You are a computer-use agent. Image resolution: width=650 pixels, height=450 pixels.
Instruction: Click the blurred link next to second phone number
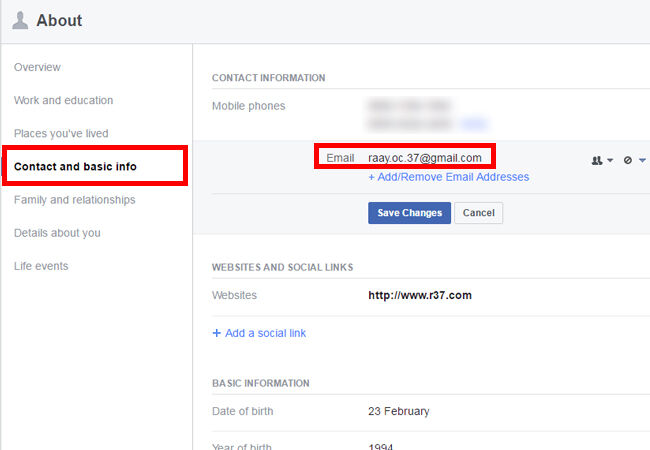coord(473,123)
